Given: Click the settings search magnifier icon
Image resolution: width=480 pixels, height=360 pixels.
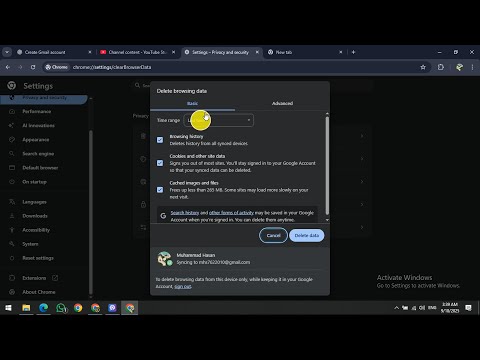Looking at the screenshot, I should coord(137,85).
